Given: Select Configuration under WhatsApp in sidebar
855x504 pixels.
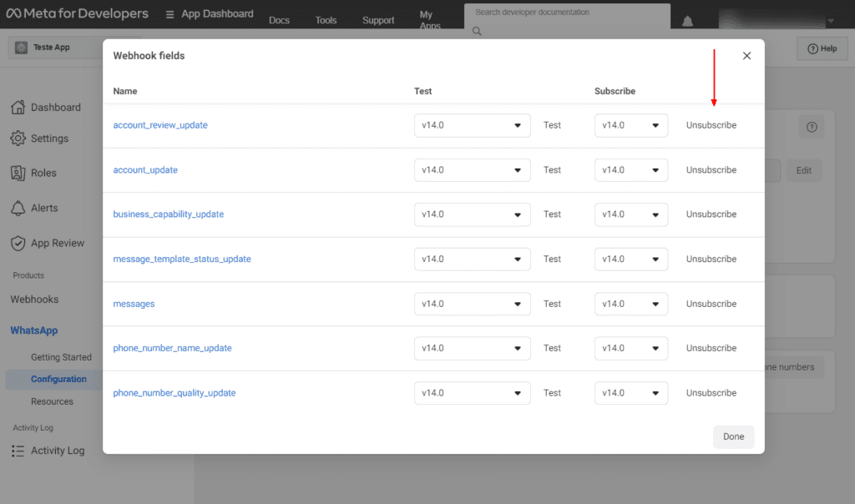Looking at the screenshot, I should [x=58, y=379].
